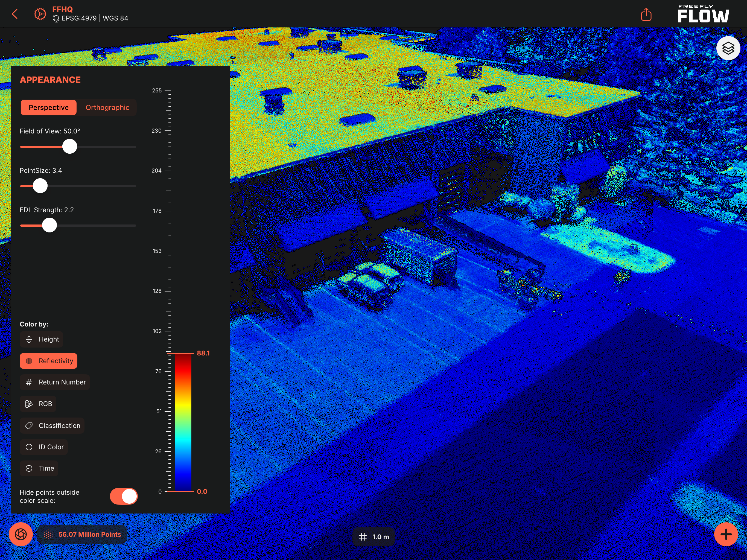Click the rainbow color scale bar

click(x=183, y=422)
